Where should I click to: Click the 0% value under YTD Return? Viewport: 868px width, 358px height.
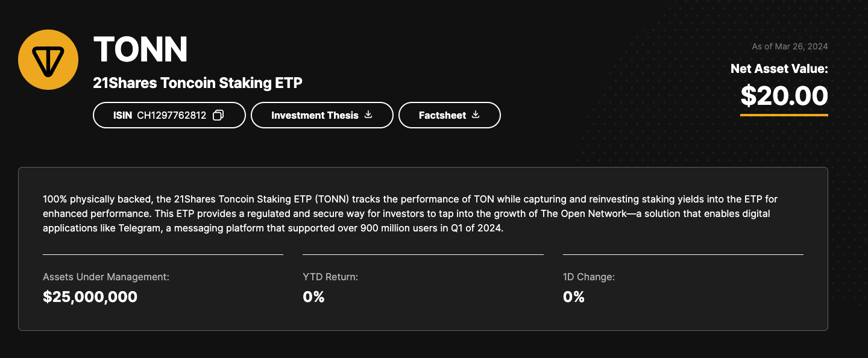click(313, 297)
